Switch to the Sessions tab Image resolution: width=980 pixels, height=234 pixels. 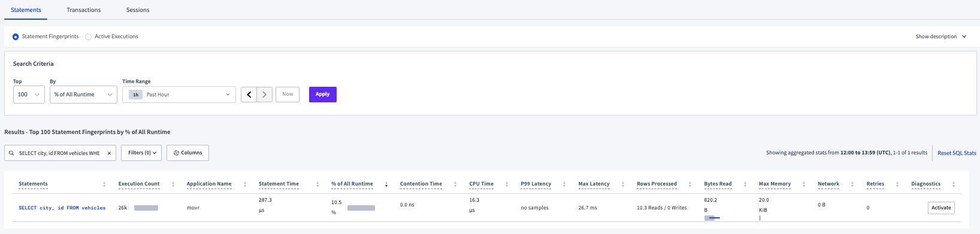[x=138, y=10]
